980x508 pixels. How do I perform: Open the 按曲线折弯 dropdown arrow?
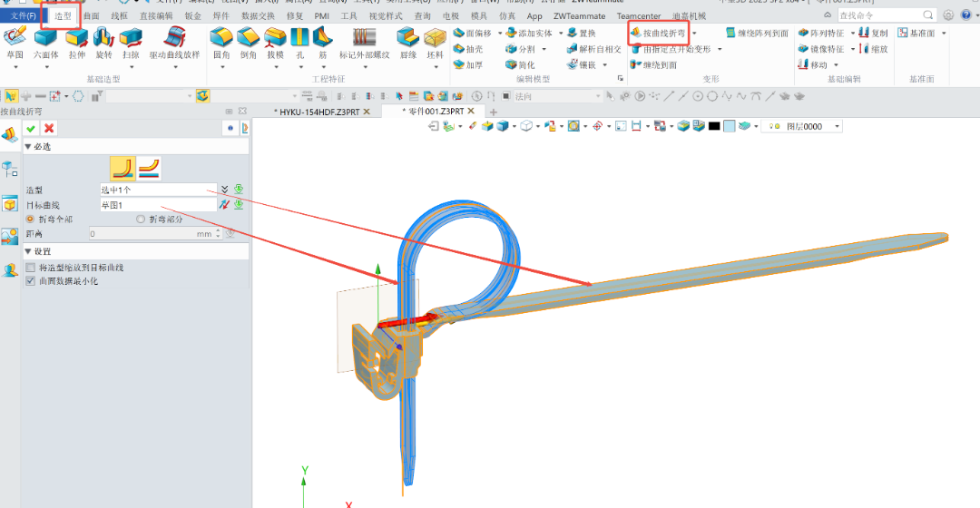click(x=694, y=34)
